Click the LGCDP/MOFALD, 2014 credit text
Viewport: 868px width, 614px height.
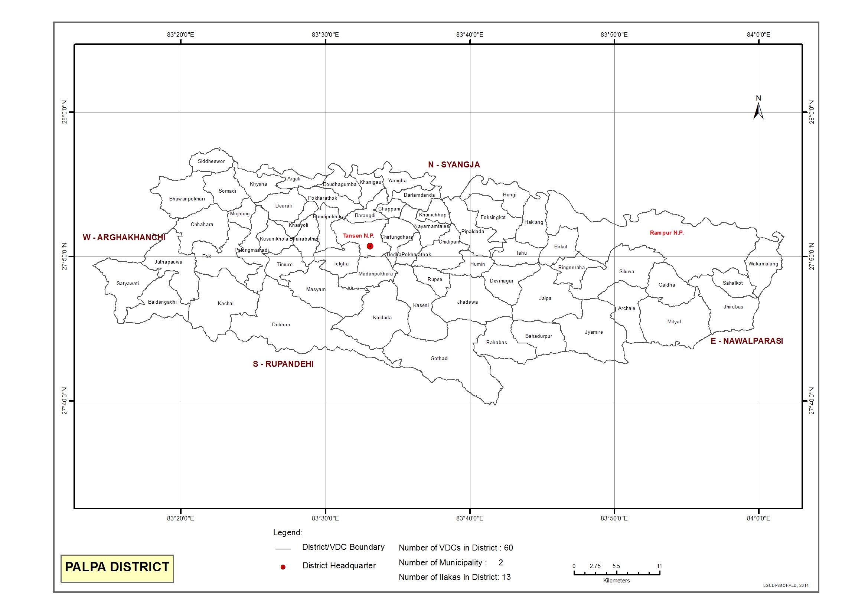[x=785, y=585]
